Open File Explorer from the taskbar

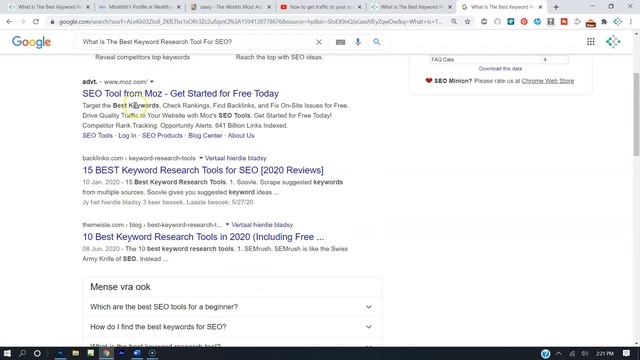click(x=76, y=353)
